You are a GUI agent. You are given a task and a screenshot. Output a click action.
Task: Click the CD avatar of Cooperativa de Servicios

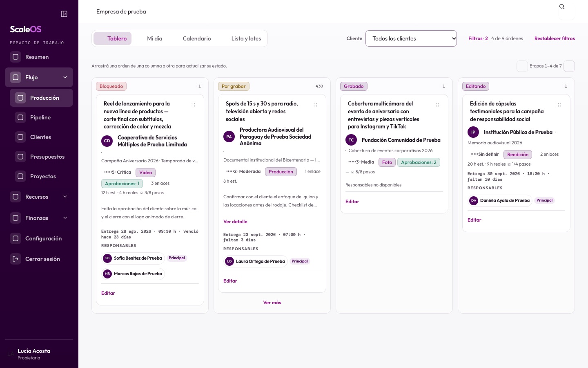[107, 141]
